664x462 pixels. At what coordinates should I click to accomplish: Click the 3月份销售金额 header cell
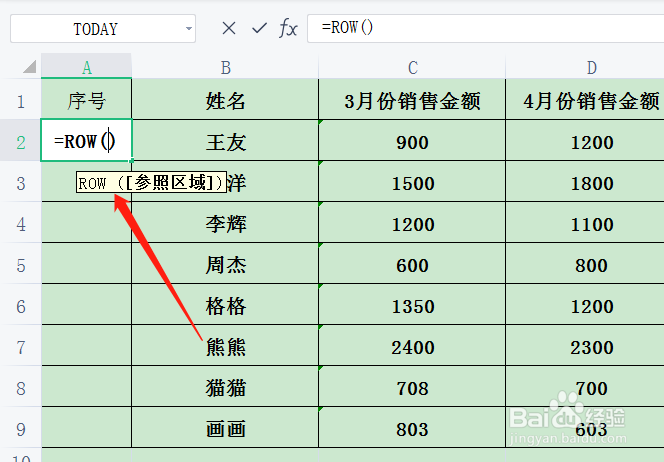[x=412, y=100]
